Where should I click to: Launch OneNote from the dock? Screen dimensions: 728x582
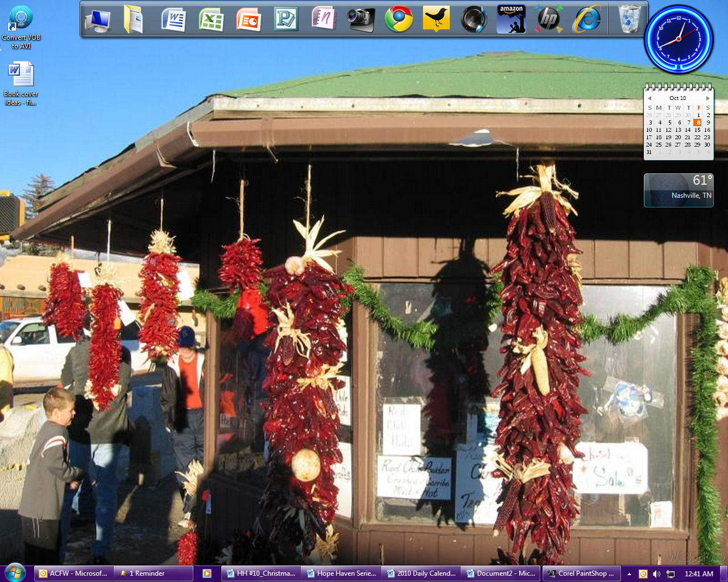[324, 19]
